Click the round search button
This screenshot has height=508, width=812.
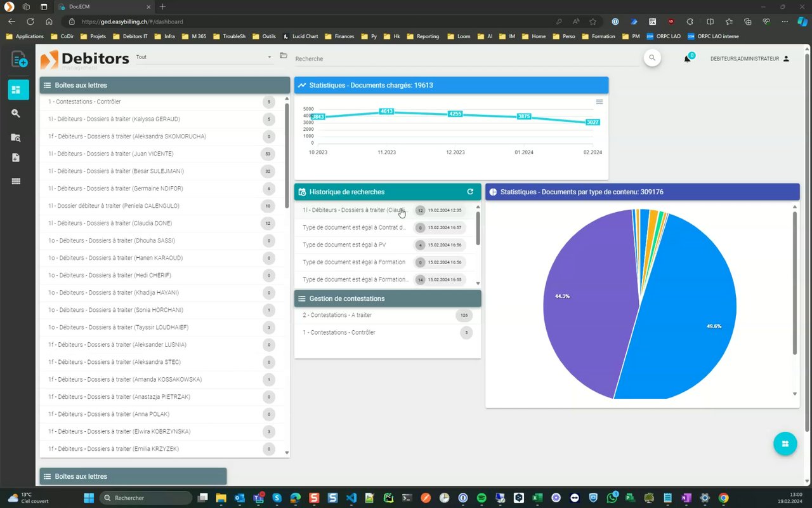[x=652, y=58]
